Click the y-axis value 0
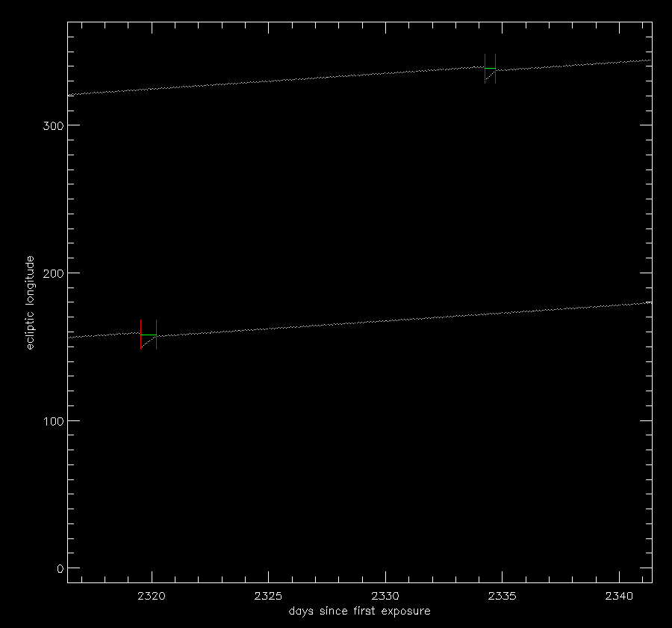The height and width of the screenshot is (628, 672). coord(60,569)
